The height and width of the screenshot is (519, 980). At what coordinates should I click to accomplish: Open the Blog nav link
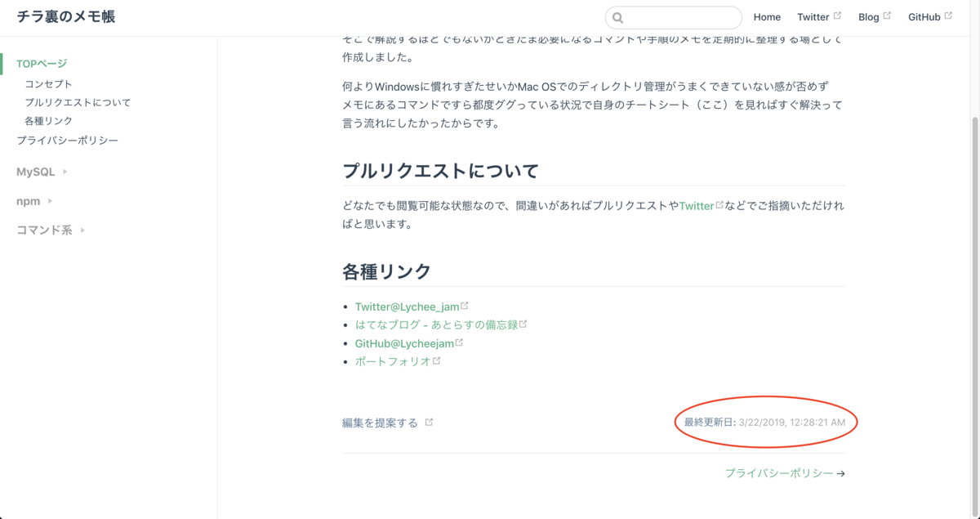click(869, 17)
